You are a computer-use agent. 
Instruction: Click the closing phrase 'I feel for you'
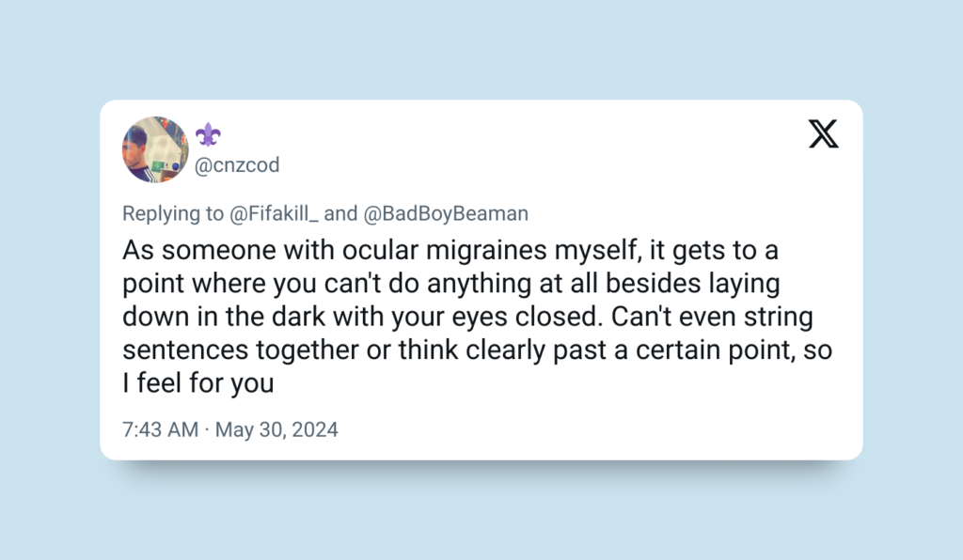197,383
